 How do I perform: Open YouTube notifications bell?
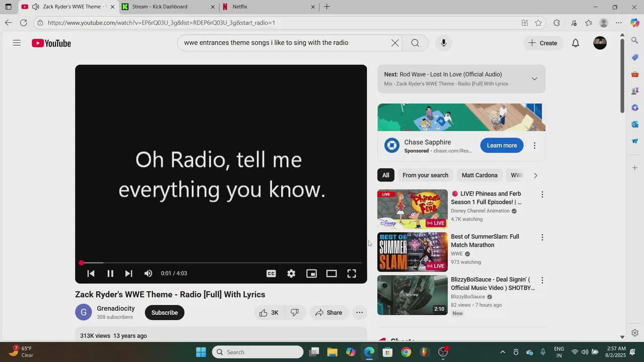pos(576,43)
